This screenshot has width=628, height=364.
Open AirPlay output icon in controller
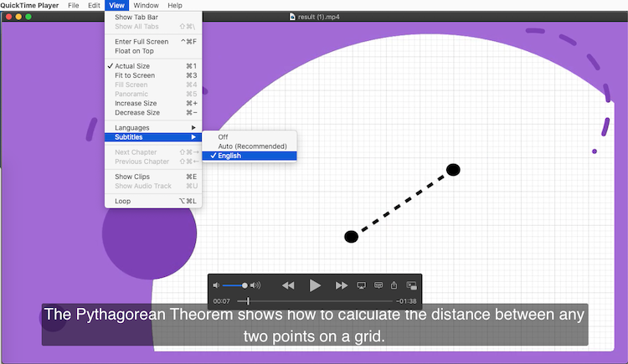361,285
